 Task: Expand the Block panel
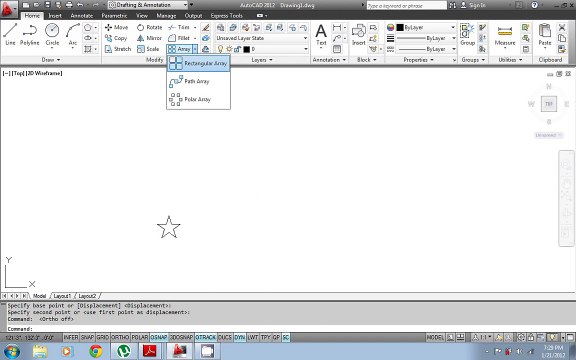[x=367, y=60]
